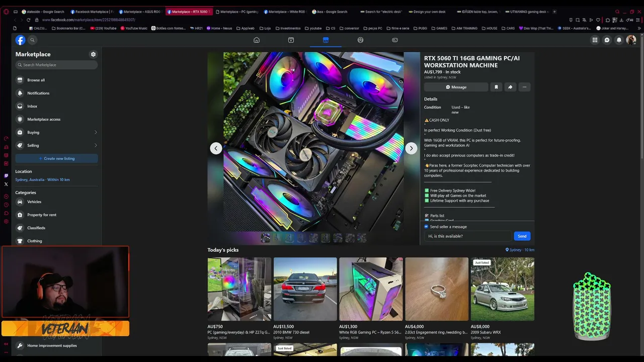Open the Facebook menu grid icon
Screen dimensions: 644x362
click(595, 40)
